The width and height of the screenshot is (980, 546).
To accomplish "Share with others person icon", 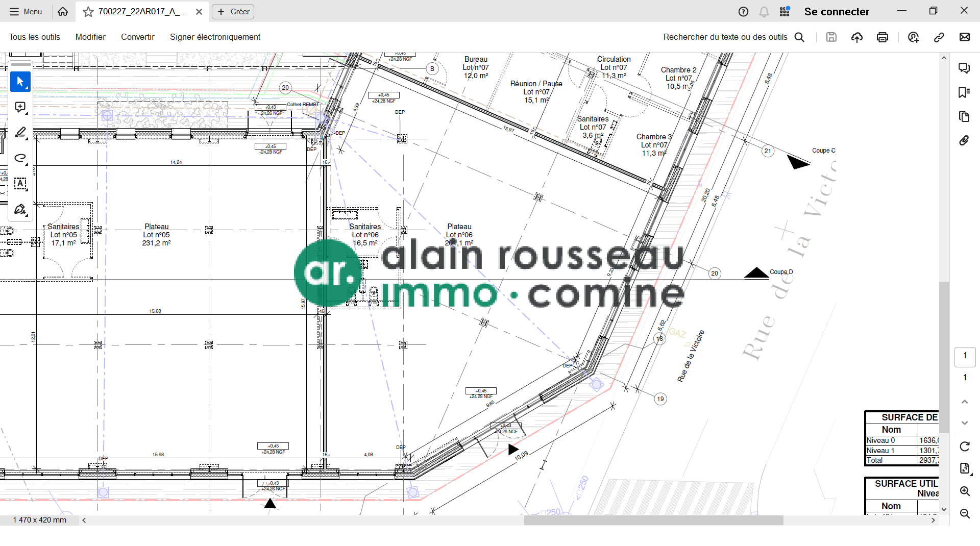I will tap(914, 37).
